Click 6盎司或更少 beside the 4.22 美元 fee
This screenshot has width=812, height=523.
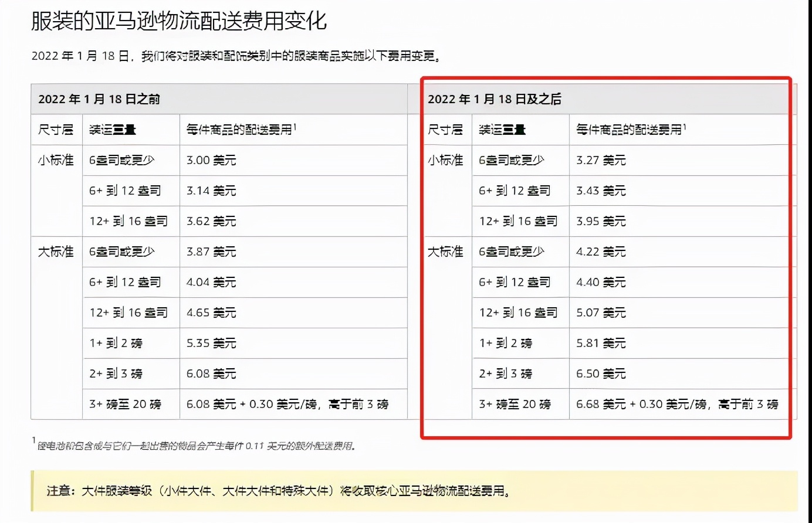pyautogui.click(x=512, y=252)
